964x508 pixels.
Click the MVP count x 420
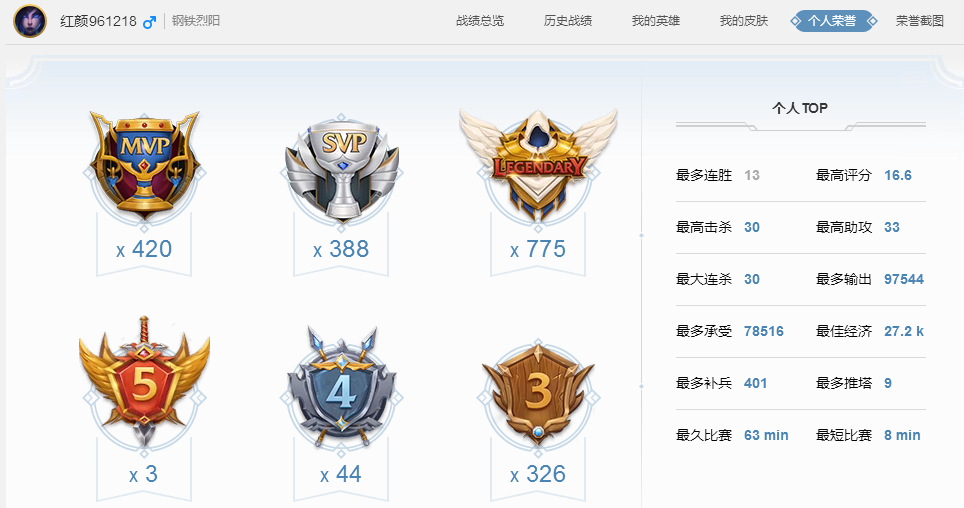point(144,249)
